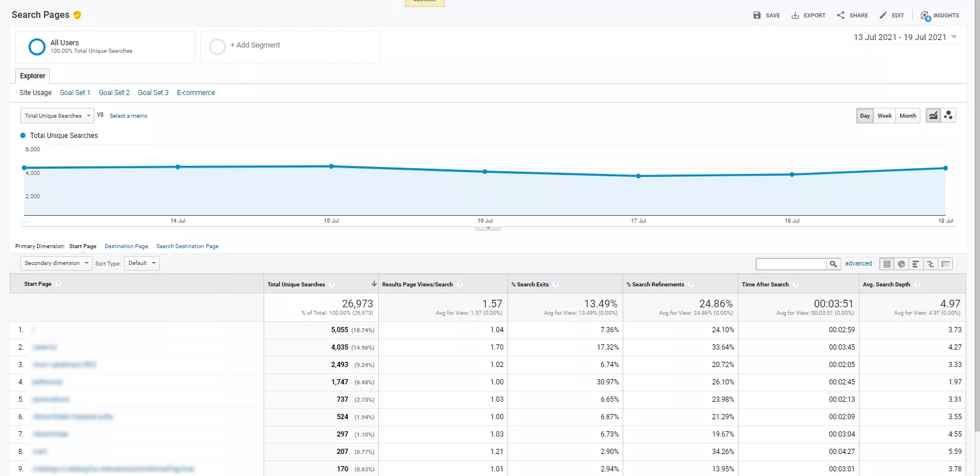Select the pivot table view icon
Screen dimensions: 980x476
[945, 264]
